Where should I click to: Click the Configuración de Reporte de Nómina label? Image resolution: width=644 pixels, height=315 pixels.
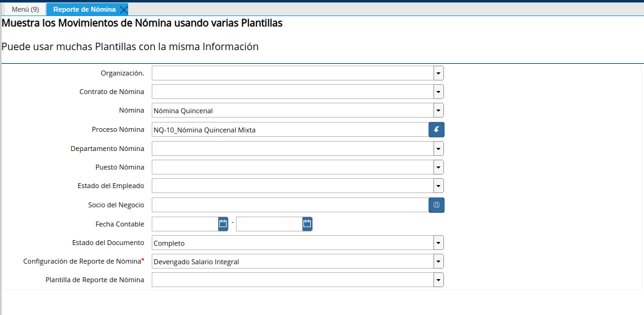84,261
